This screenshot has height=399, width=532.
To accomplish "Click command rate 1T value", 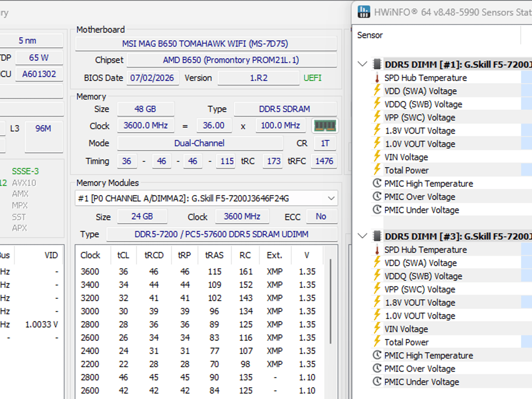I will (x=325, y=143).
